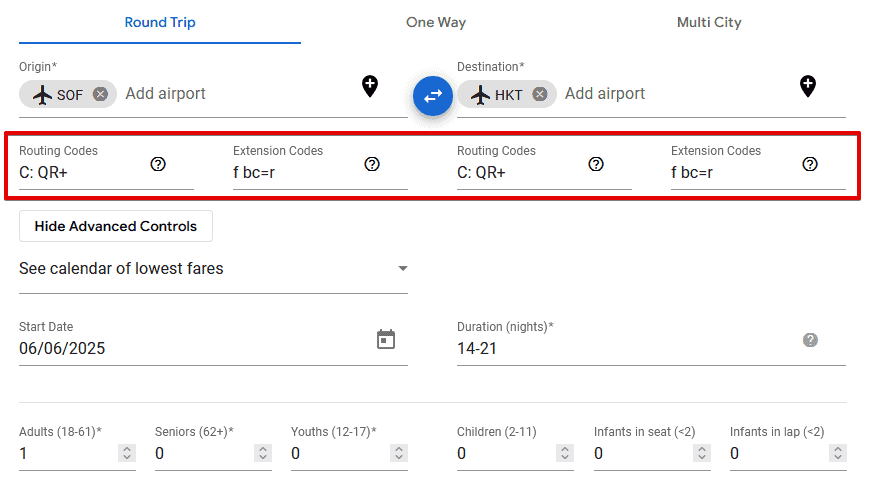The height and width of the screenshot is (485, 869).
Task: Click the Duration nights input field
Action: (x=620, y=348)
